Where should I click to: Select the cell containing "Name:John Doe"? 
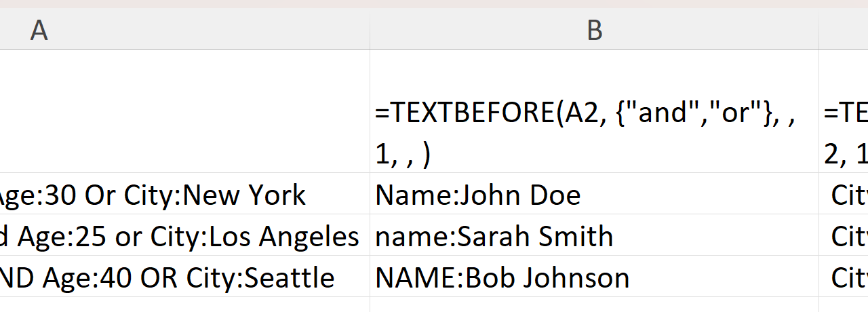tap(594, 195)
